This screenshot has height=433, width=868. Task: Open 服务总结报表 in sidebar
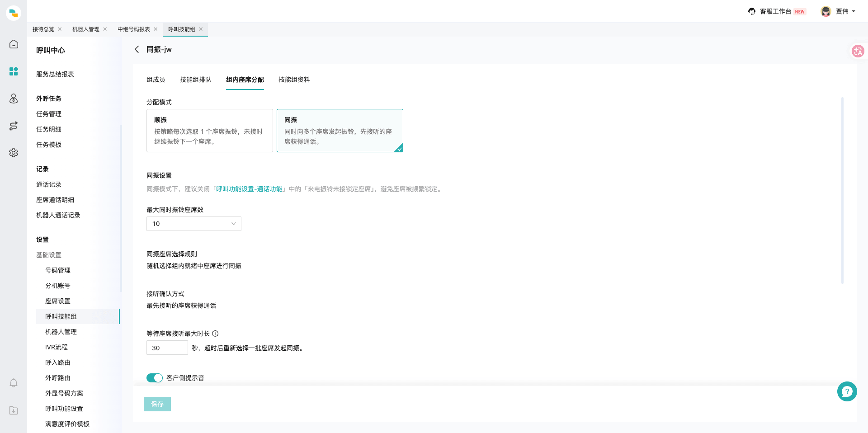(x=55, y=74)
